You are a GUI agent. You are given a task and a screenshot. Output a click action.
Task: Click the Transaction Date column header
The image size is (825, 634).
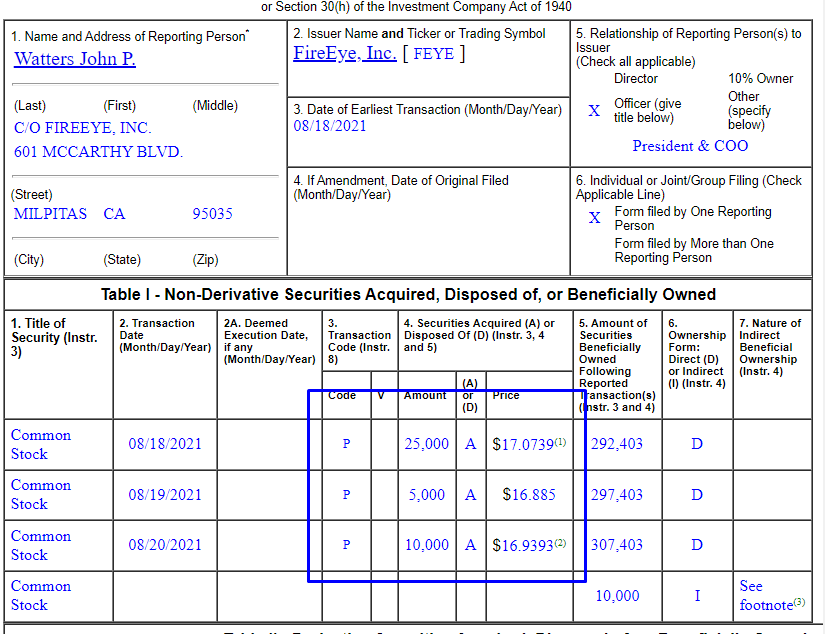[x=165, y=335]
